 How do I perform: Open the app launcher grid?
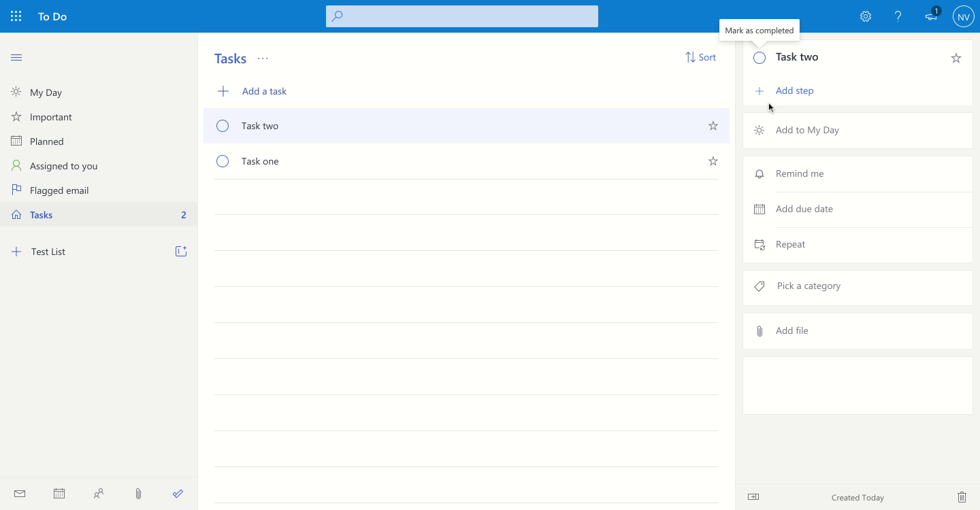(16, 16)
